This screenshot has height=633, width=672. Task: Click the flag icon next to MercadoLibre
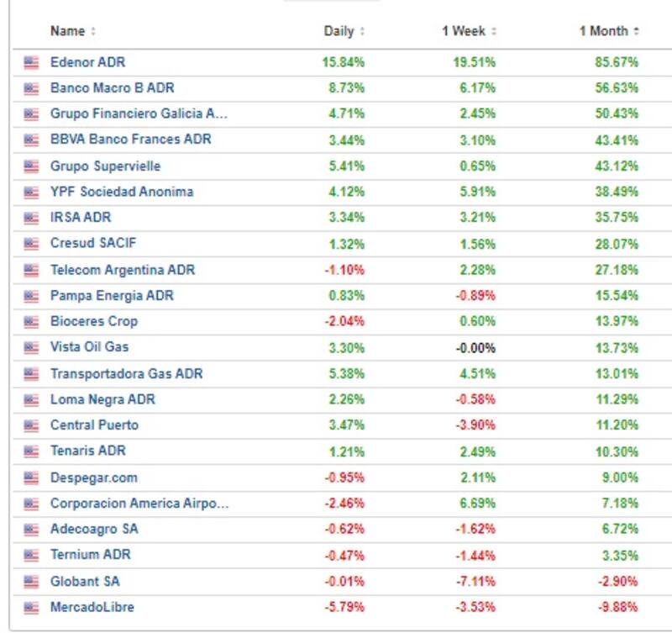[31, 607]
